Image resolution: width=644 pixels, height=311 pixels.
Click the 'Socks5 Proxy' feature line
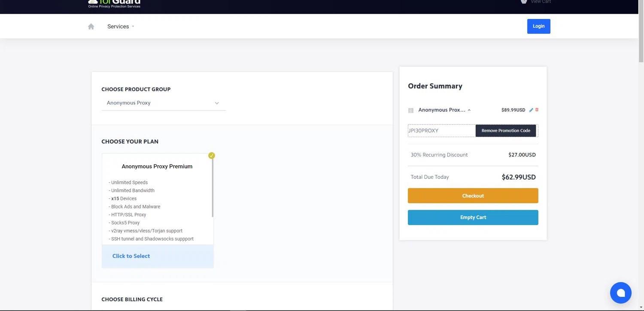coord(124,223)
